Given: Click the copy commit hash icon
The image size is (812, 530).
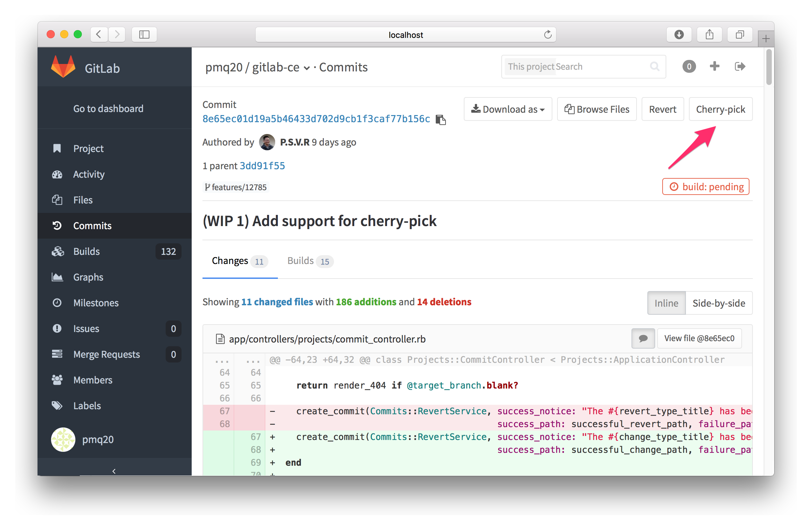Looking at the screenshot, I should coord(444,119).
